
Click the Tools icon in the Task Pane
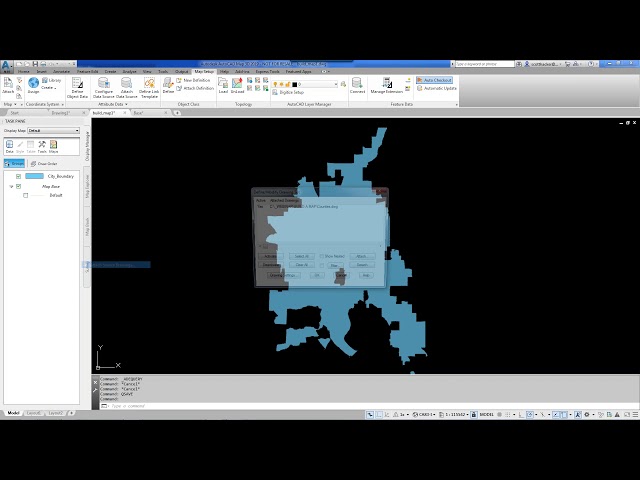tap(42, 147)
